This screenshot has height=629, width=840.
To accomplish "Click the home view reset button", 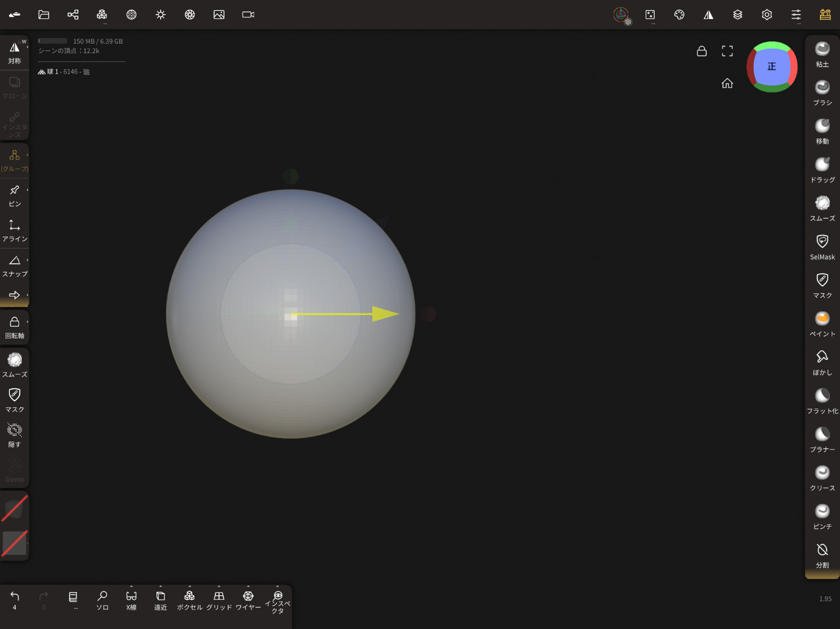I will point(727,83).
